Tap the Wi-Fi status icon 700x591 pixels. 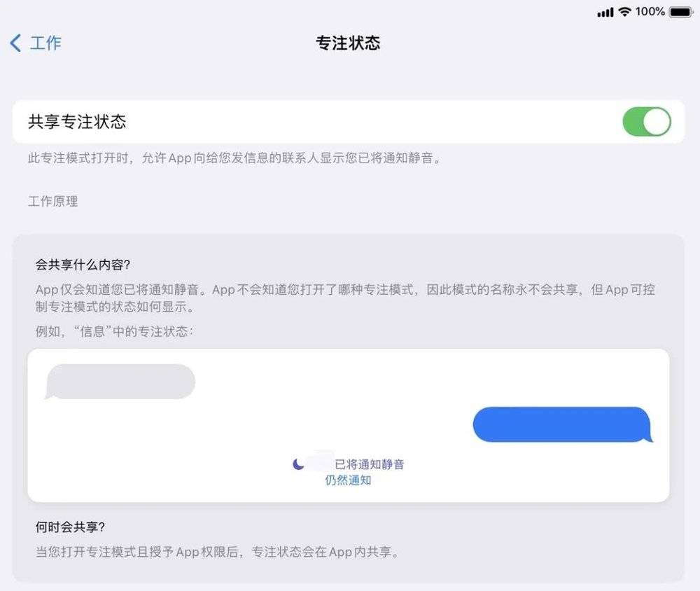coord(624,12)
